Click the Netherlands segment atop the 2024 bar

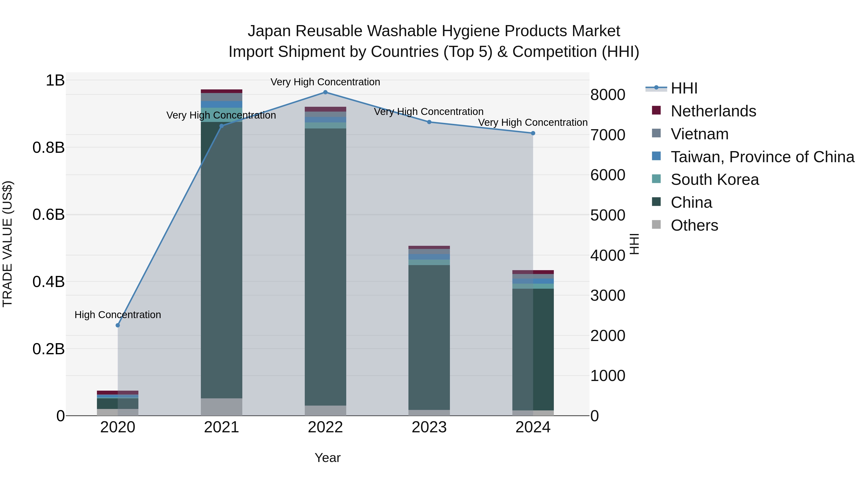click(533, 272)
